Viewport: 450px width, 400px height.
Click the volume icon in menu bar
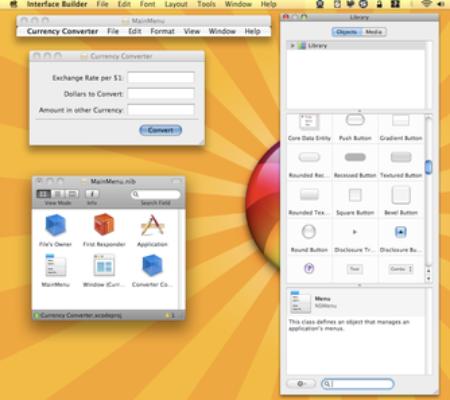click(x=441, y=4)
